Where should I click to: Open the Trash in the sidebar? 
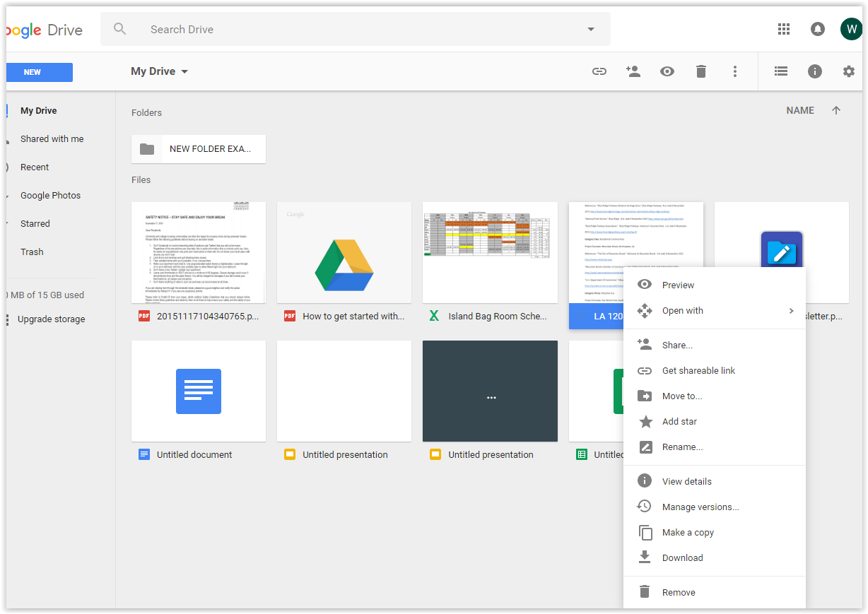(x=32, y=252)
